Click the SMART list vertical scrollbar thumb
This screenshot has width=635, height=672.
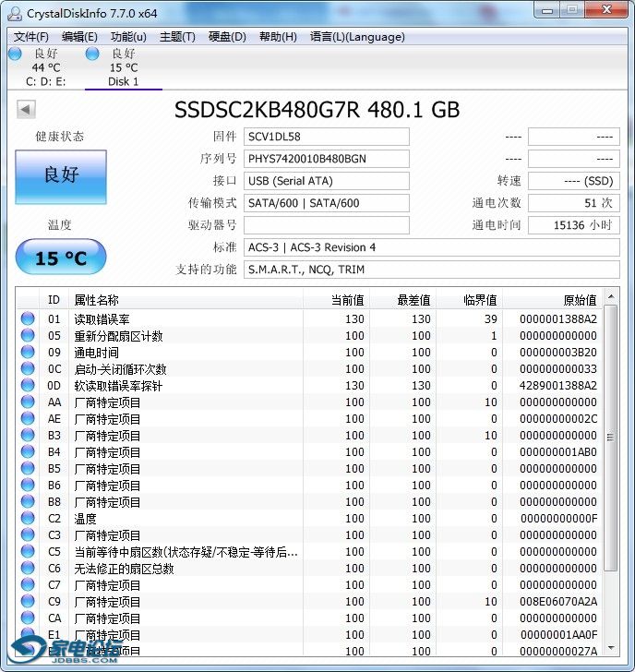[x=611, y=438]
